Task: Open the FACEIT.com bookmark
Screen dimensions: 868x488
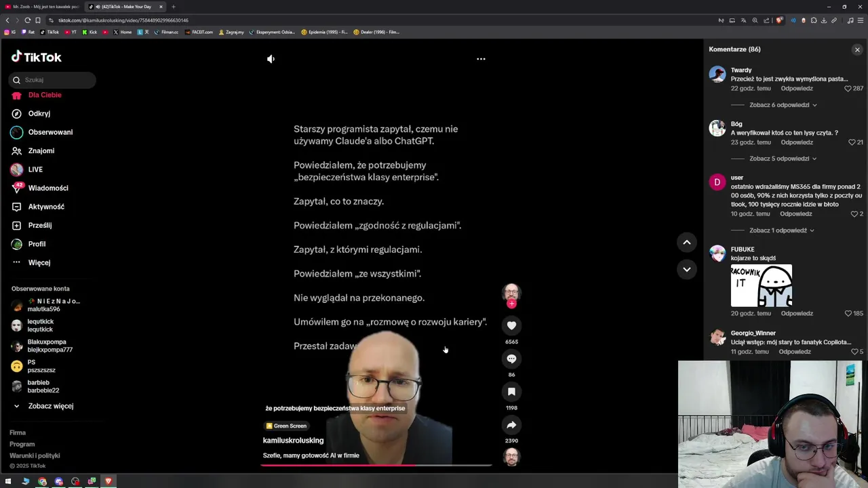Action: click(x=199, y=32)
